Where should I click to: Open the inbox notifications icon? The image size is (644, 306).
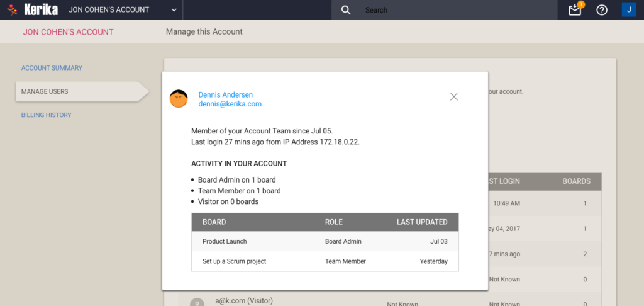point(575,10)
